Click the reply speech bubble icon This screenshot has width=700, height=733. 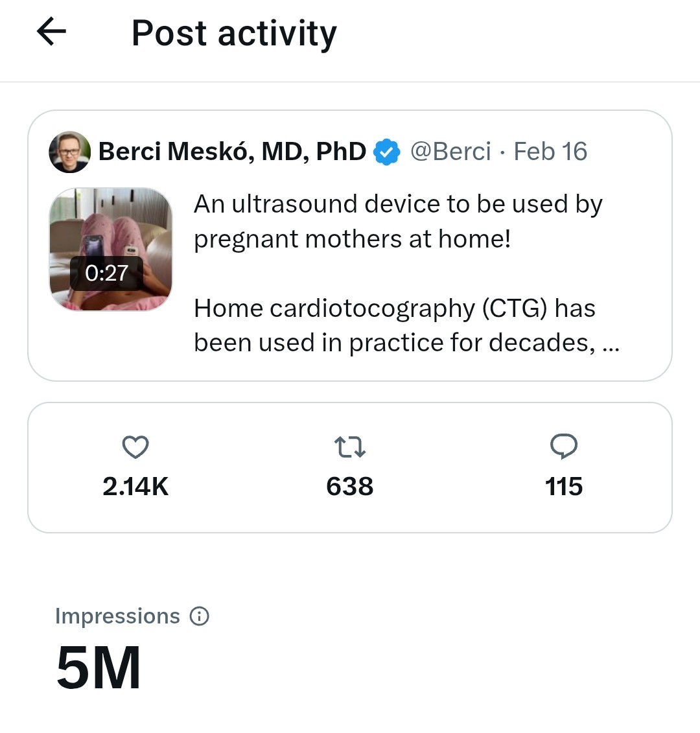[x=564, y=447]
